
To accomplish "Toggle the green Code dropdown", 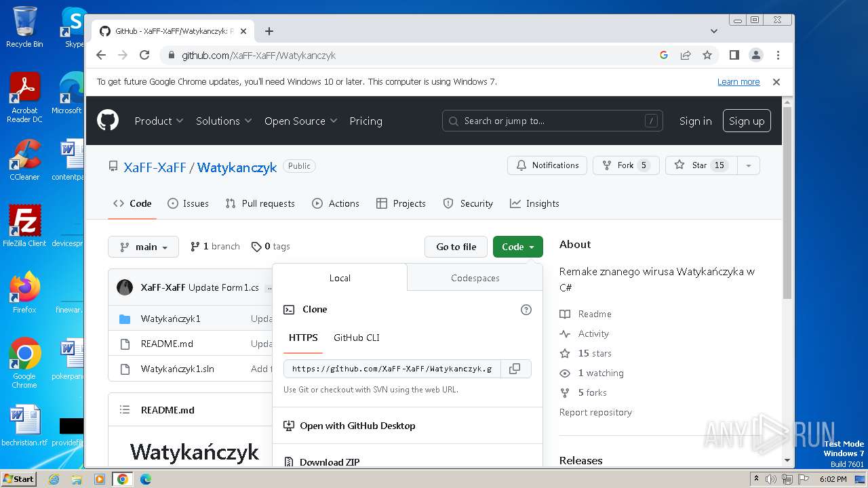I will point(518,247).
